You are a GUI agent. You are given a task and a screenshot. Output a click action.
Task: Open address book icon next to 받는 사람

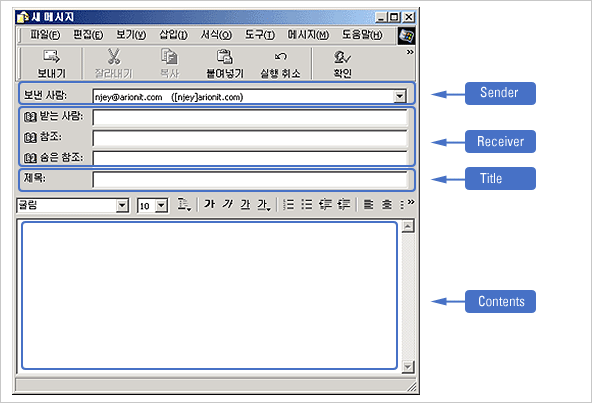tap(30, 117)
